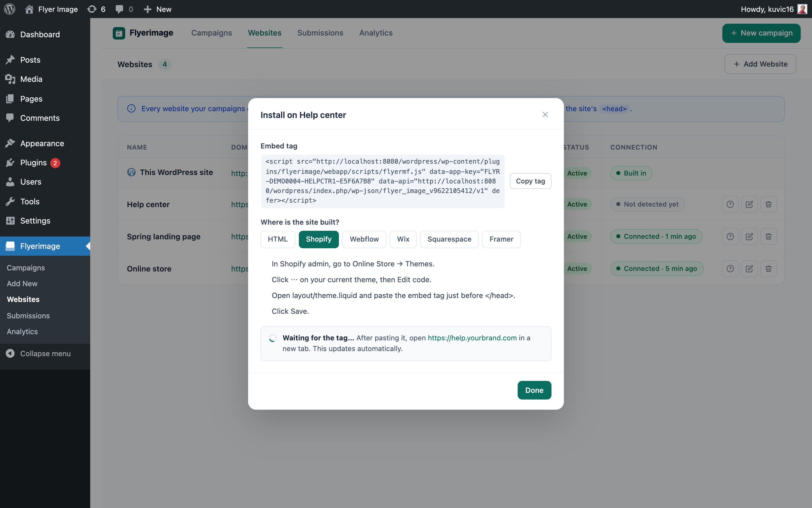Open Add New submenu item
Screen dimensions: 812x508
[x=22, y=284]
